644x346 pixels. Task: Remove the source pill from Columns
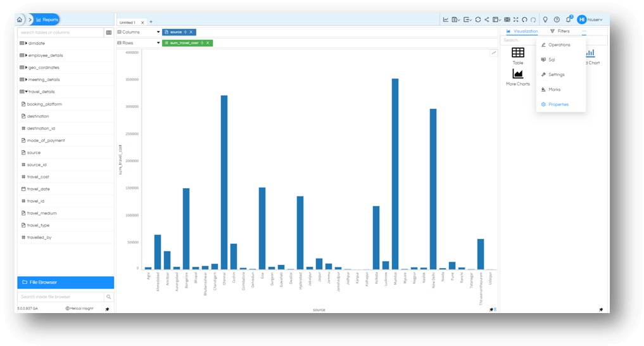click(191, 32)
